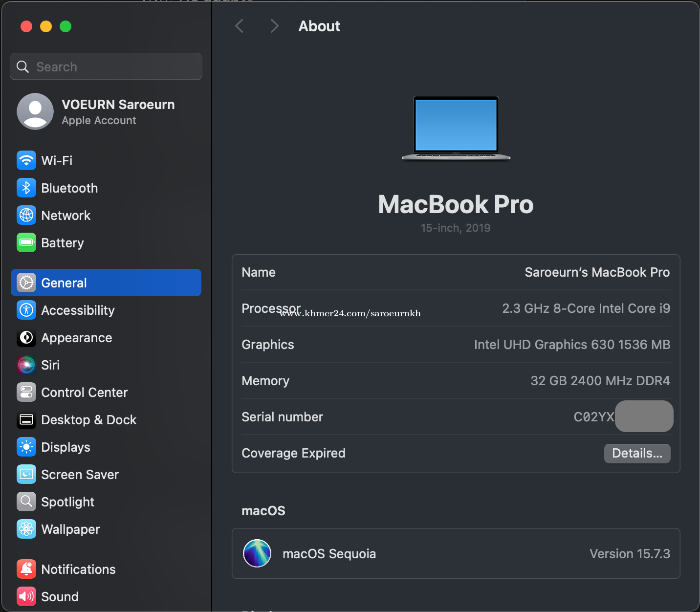Click the computer name Saroeurn's MacBook Pro
Screen dimensions: 700x612
coord(597,272)
